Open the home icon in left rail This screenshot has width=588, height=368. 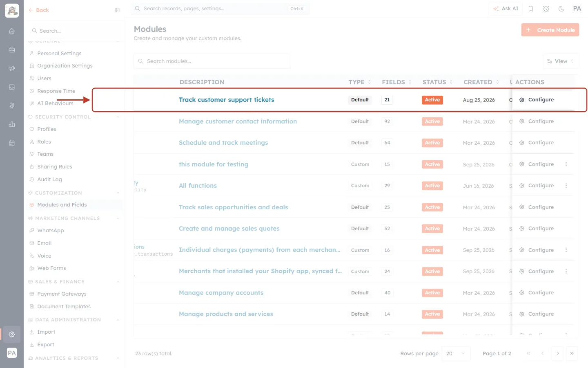pyautogui.click(x=12, y=31)
